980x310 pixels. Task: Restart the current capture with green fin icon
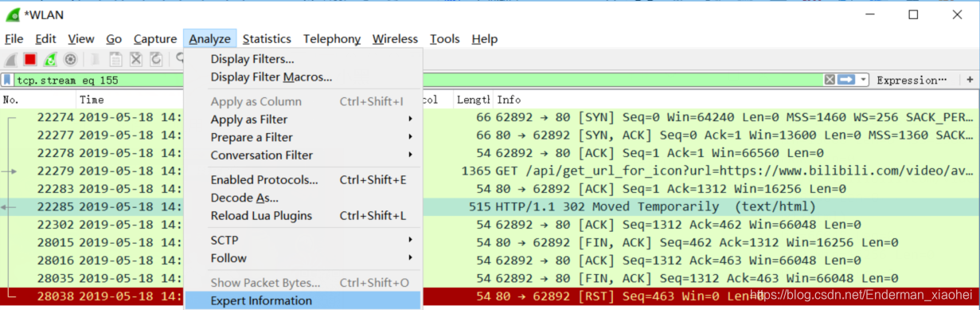[50, 59]
